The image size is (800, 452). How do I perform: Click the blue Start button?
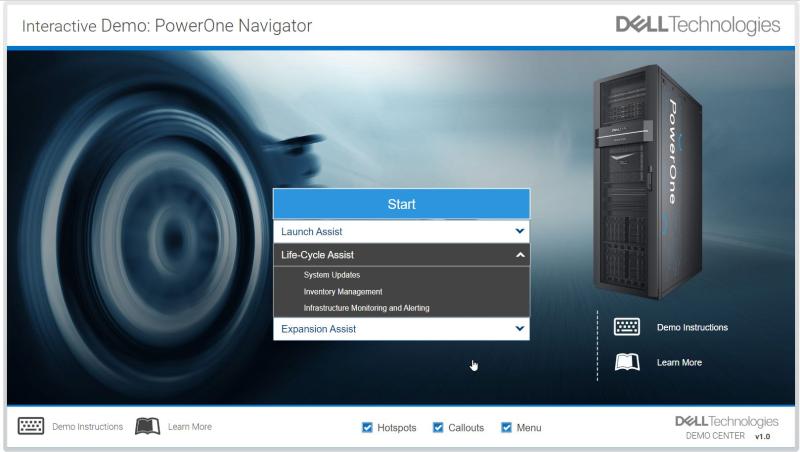(402, 204)
